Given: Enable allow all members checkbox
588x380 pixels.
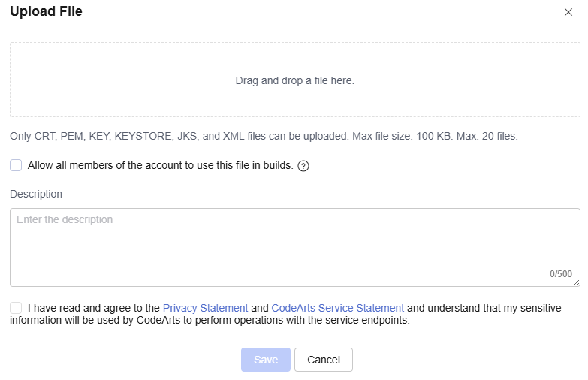Looking at the screenshot, I should point(16,165).
